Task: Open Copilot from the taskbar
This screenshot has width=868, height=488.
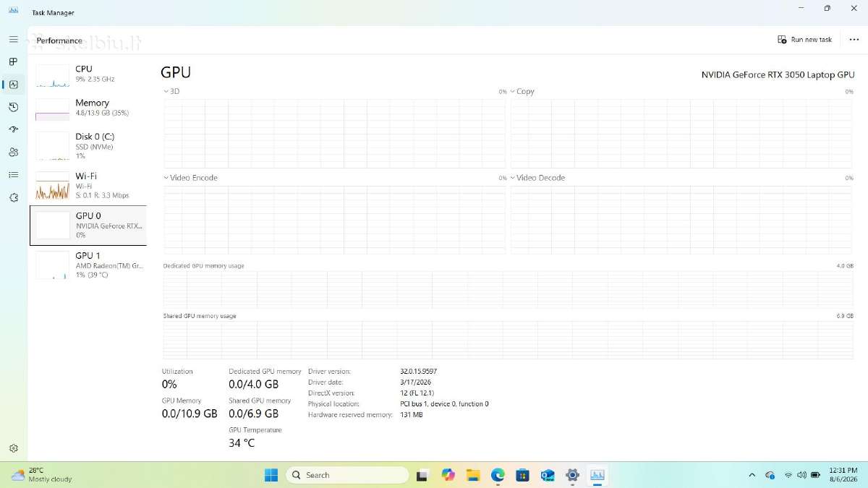Action: click(x=448, y=475)
